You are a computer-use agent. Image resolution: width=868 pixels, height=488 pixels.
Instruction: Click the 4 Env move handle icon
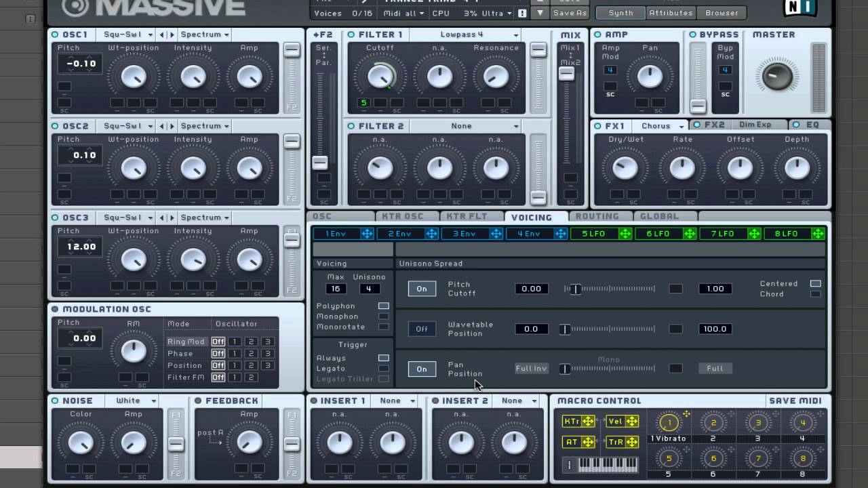[560, 234]
